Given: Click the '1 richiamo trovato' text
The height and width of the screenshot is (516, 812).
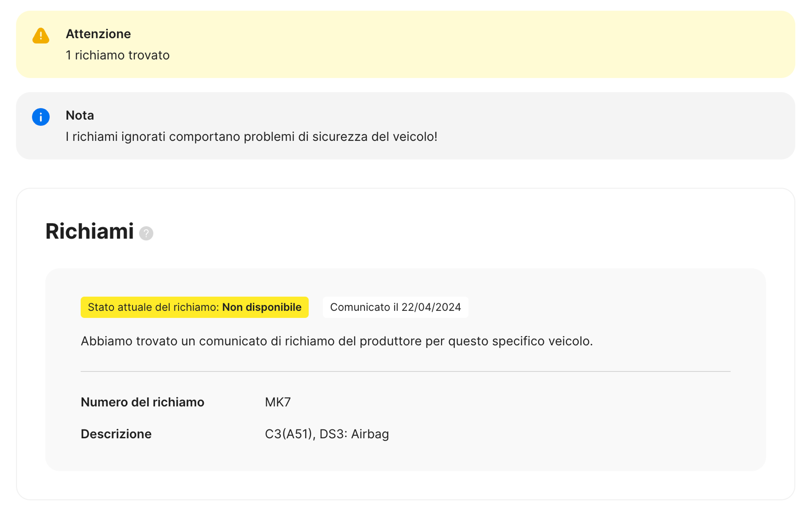Looking at the screenshot, I should tap(117, 55).
